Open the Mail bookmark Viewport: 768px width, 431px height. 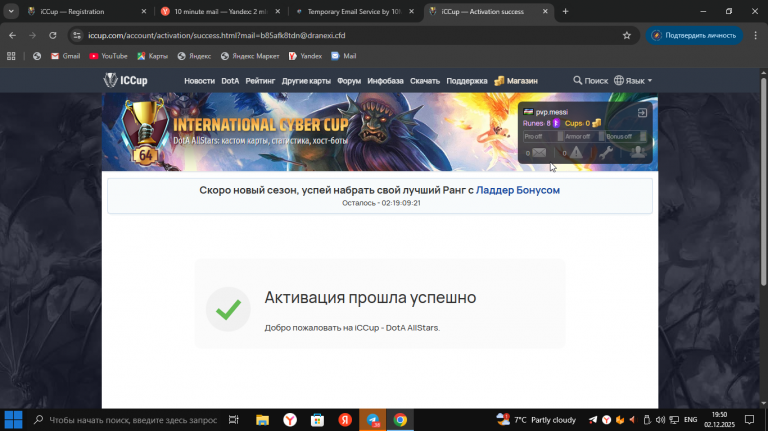(x=344, y=56)
